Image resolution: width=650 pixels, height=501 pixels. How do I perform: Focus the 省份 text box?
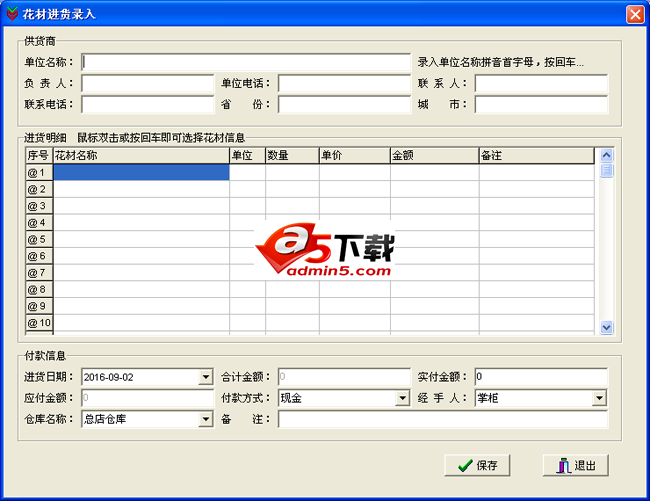coord(344,104)
